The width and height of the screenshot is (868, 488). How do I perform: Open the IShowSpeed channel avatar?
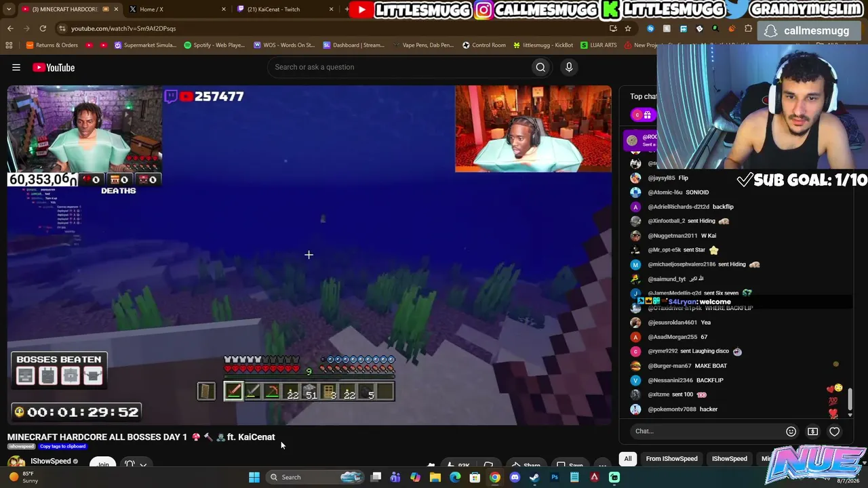click(16, 462)
